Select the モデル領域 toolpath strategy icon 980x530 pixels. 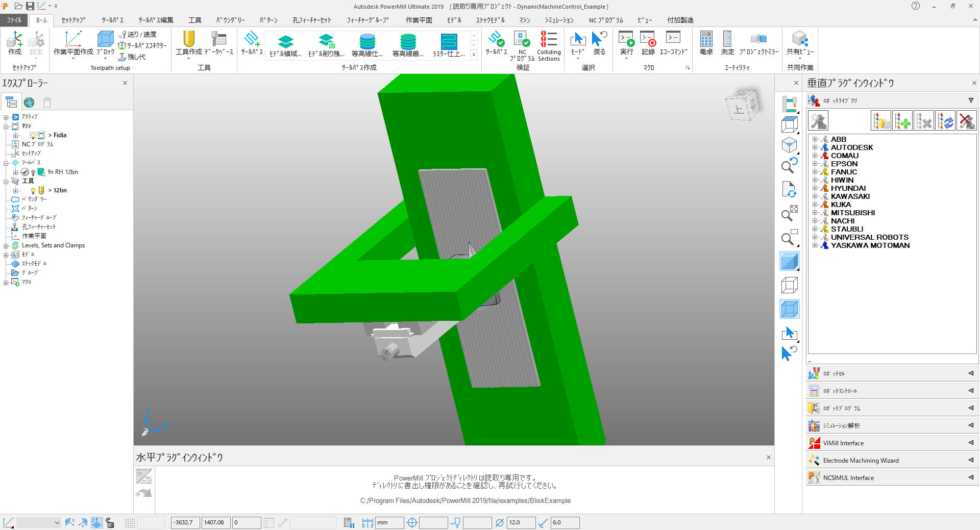click(285, 45)
